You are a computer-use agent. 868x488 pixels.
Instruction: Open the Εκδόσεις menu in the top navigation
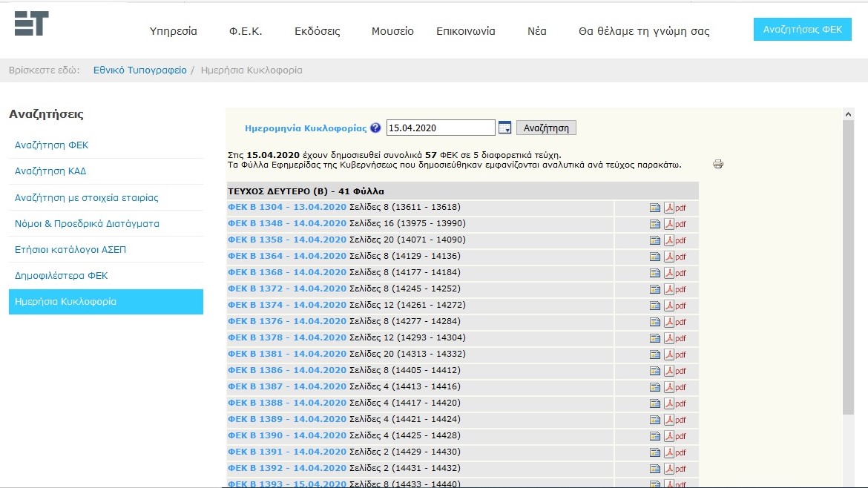(317, 31)
